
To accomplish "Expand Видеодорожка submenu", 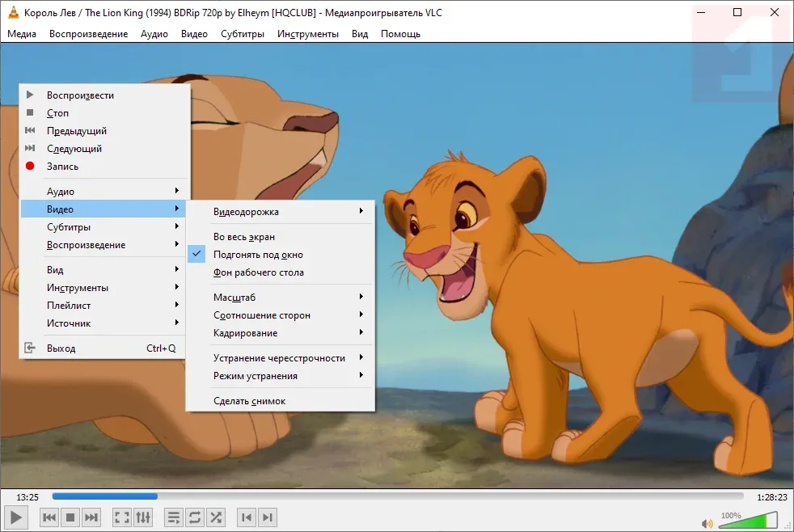I will tap(280, 212).
